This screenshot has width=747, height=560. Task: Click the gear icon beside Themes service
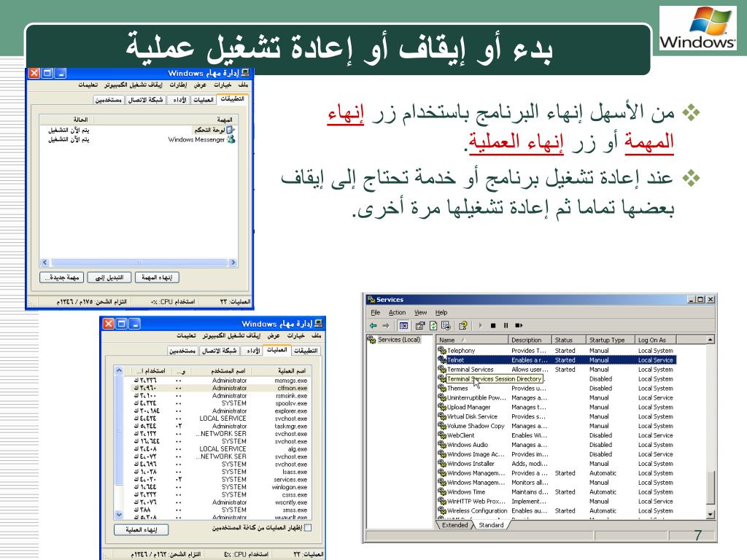pyautogui.click(x=441, y=388)
